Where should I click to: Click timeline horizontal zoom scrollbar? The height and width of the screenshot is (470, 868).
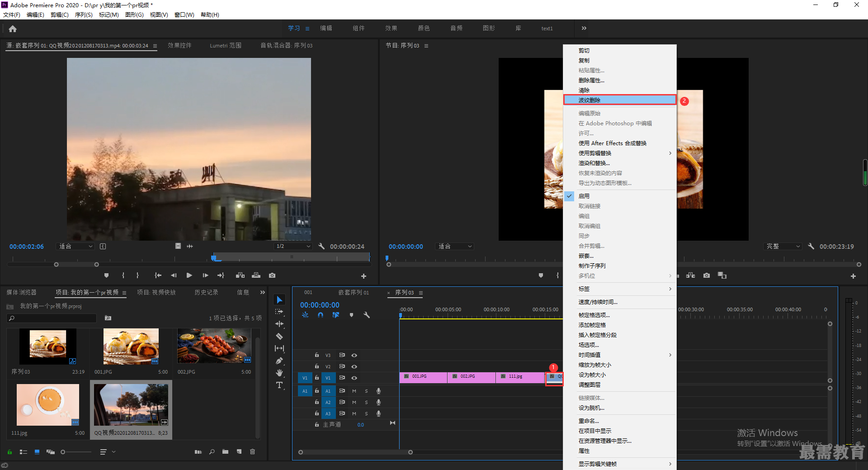pyautogui.click(x=355, y=452)
